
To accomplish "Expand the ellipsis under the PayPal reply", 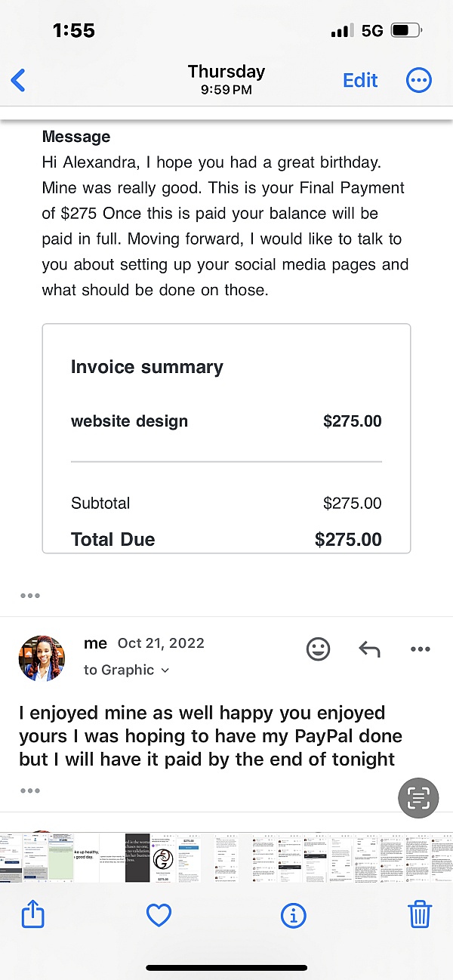I will (x=30, y=790).
